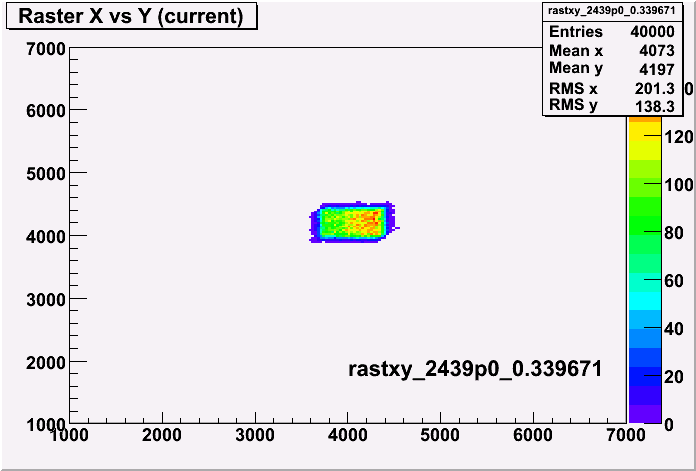Click the color scale label 100
This screenshot has height=471, width=696.
(679, 185)
